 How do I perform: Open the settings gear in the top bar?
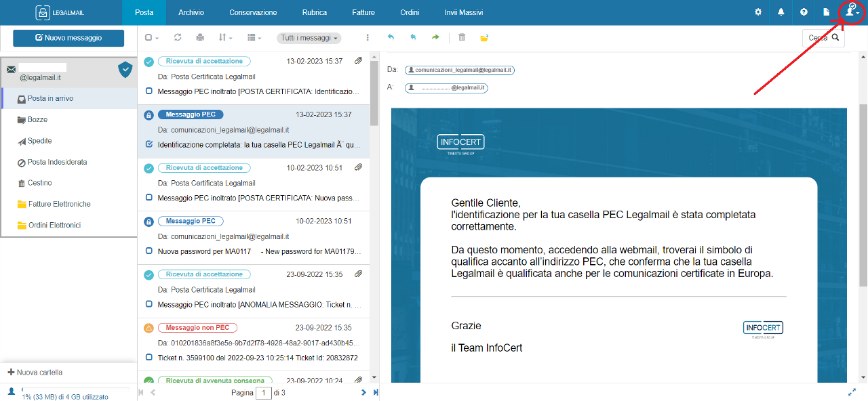[758, 12]
